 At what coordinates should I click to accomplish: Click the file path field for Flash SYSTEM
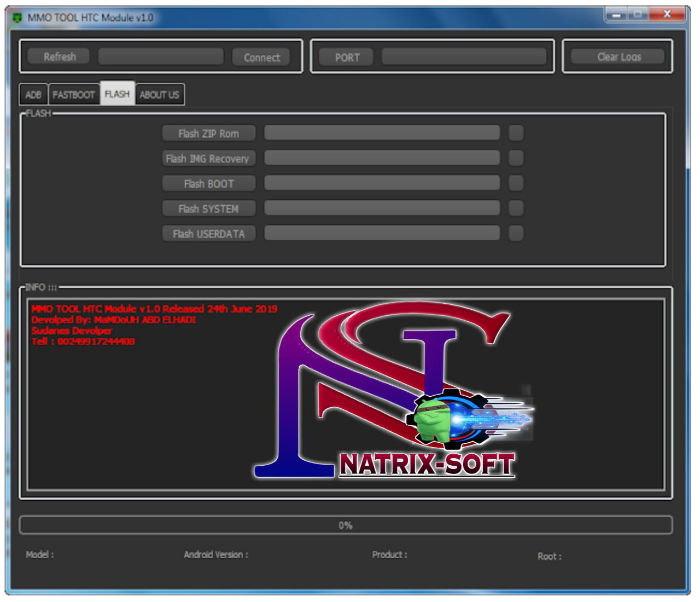(382, 208)
